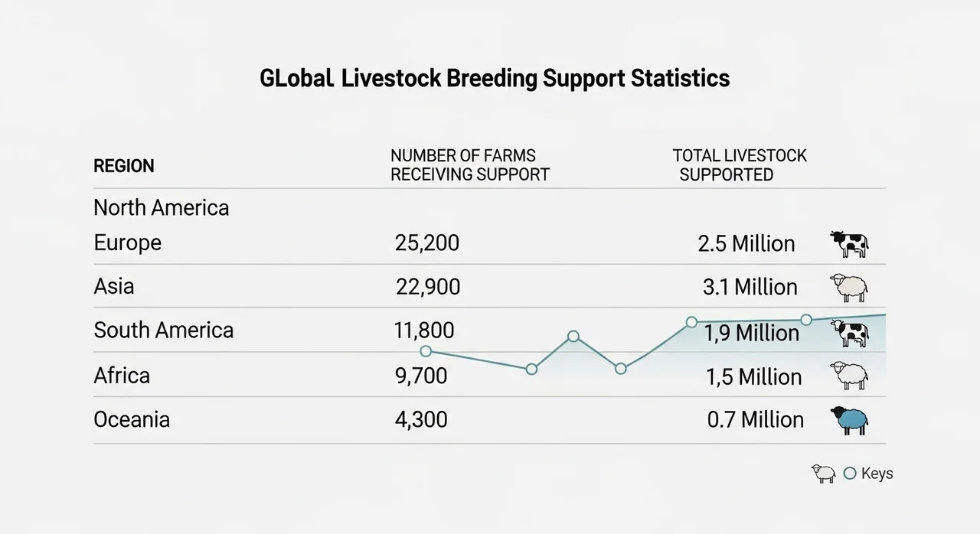
Task: Click the chart title text
Action: 494,79
